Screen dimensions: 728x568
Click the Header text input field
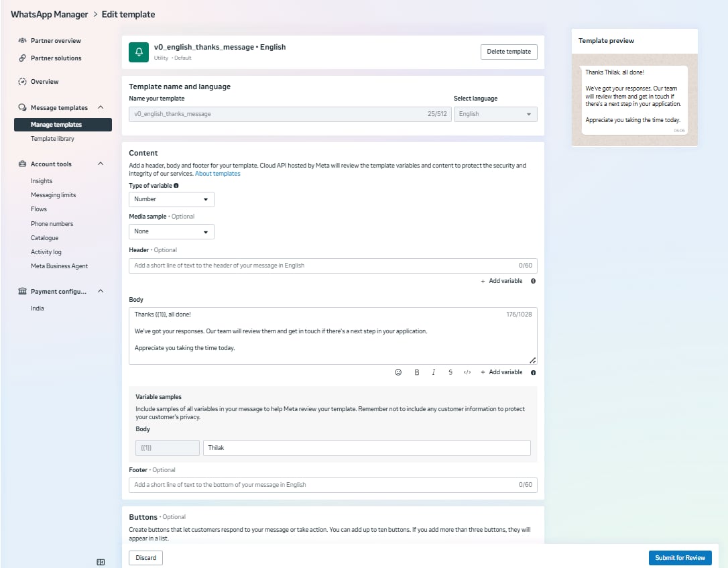point(333,266)
